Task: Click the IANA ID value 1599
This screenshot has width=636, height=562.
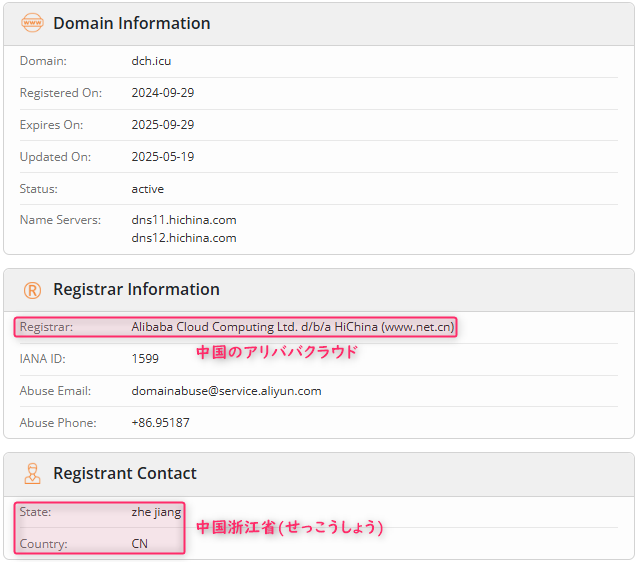Action: click(145, 358)
